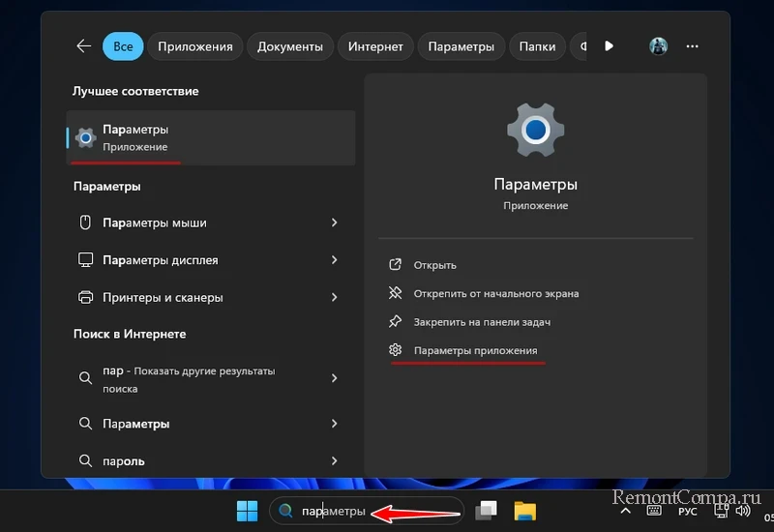Expand the Параметры дисплея chevron
This screenshot has height=532, width=774.
tap(334, 259)
